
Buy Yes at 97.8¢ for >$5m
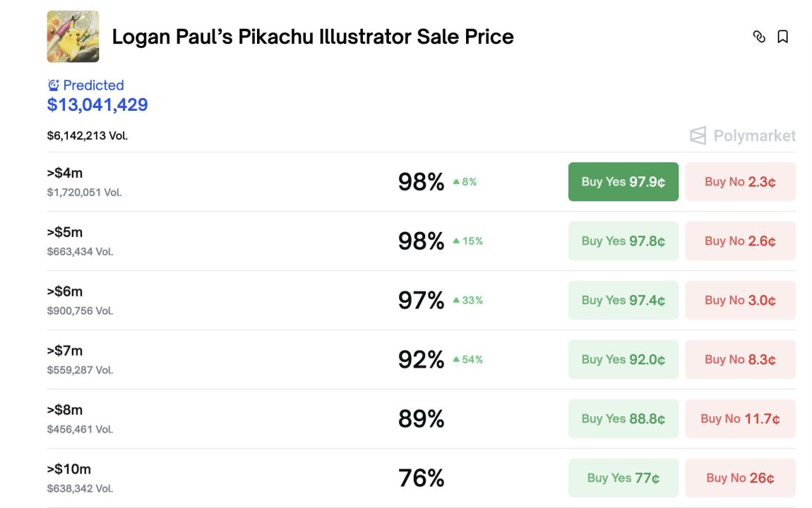pos(623,241)
